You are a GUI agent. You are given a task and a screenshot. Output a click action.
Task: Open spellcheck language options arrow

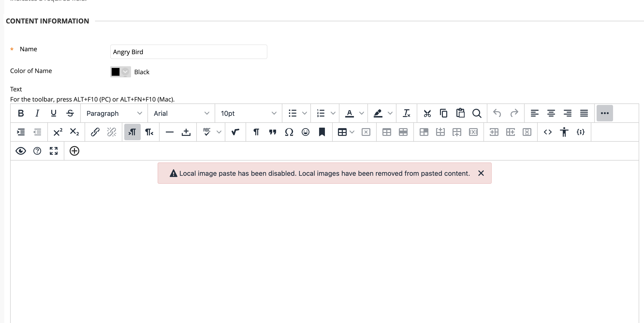219,132
